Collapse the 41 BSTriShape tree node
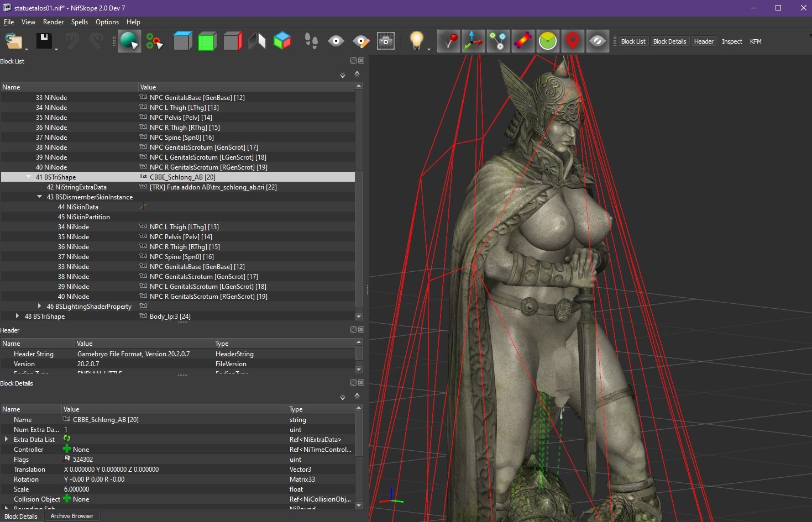 (28, 177)
